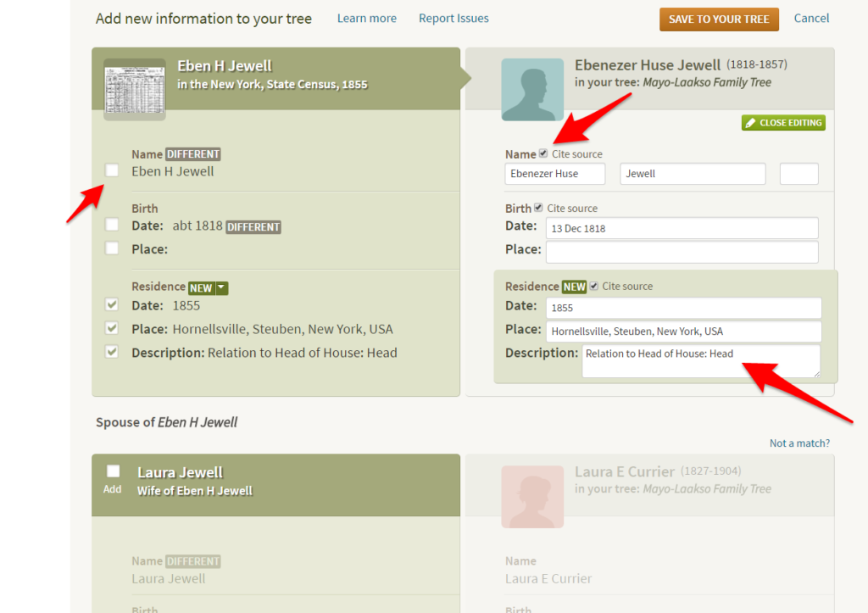
Task: Click the empty name suffix field
Action: pyautogui.click(x=798, y=174)
